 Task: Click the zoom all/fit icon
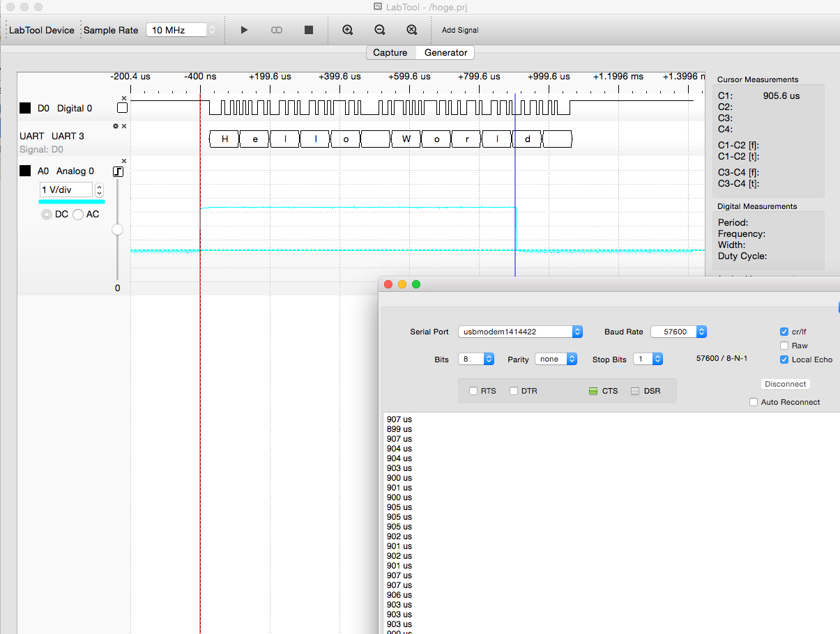click(x=412, y=30)
